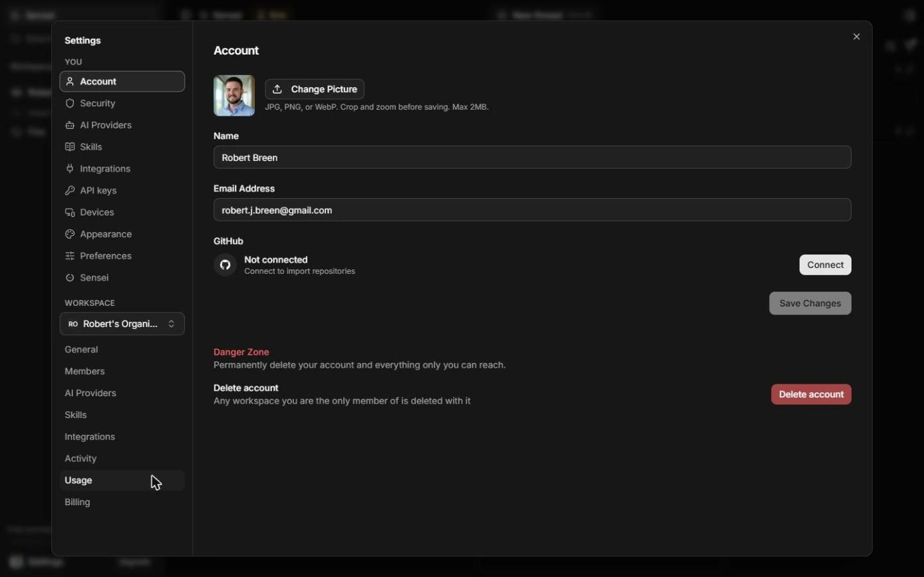Focus the Name input field
Image resolution: width=924 pixels, height=577 pixels.
coord(532,158)
